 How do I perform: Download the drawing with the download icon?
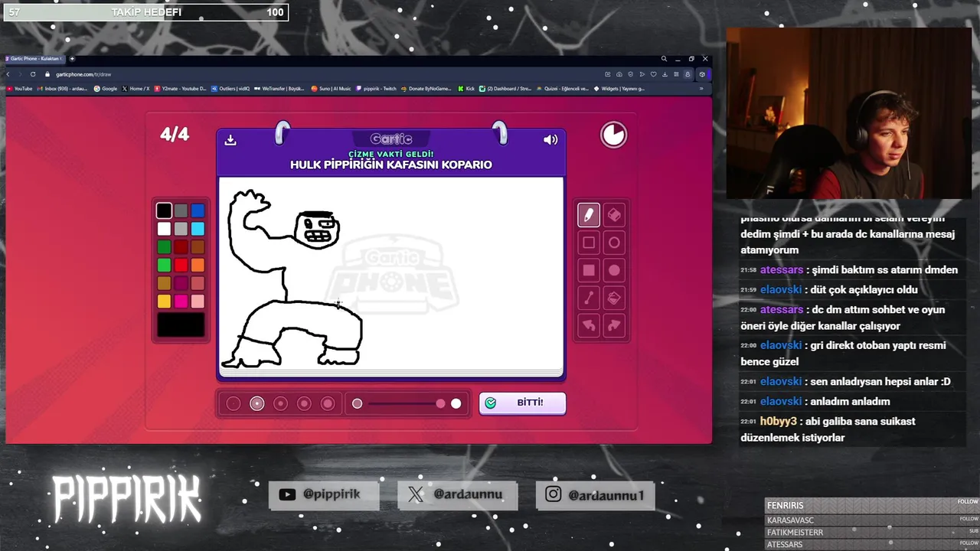(230, 140)
